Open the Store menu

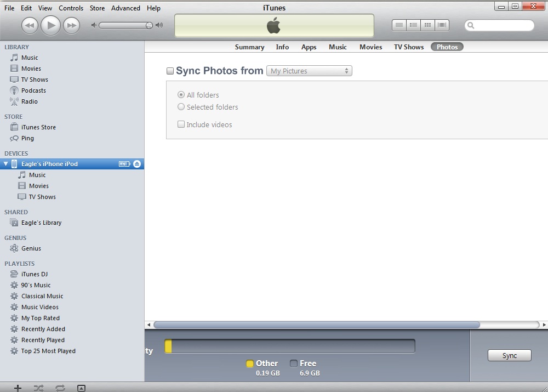tap(97, 8)
